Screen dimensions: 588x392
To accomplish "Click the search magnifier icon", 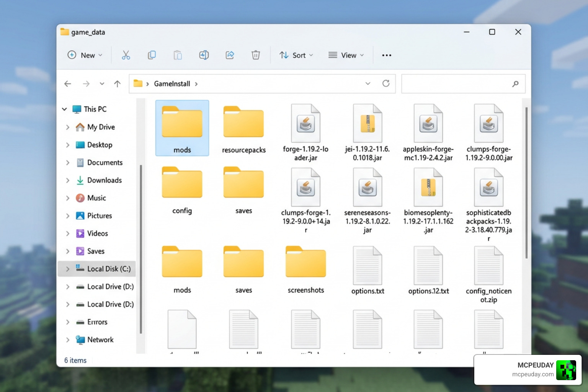I will (x=515, y=83).
